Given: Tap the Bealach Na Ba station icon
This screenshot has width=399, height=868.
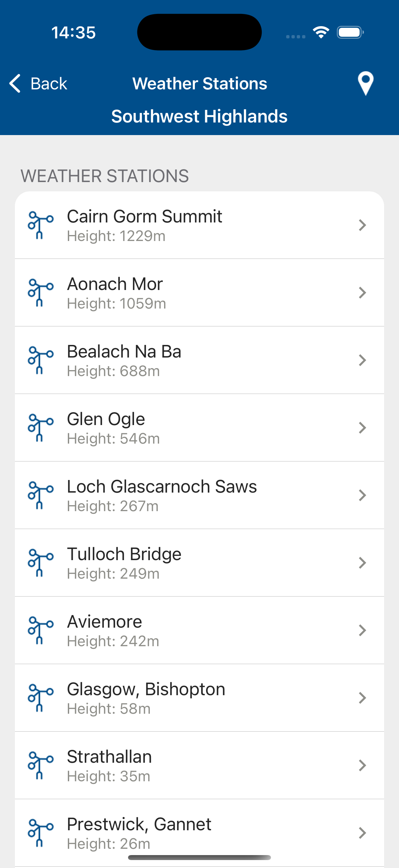Looking at the screenshot, I should [40, 360].
